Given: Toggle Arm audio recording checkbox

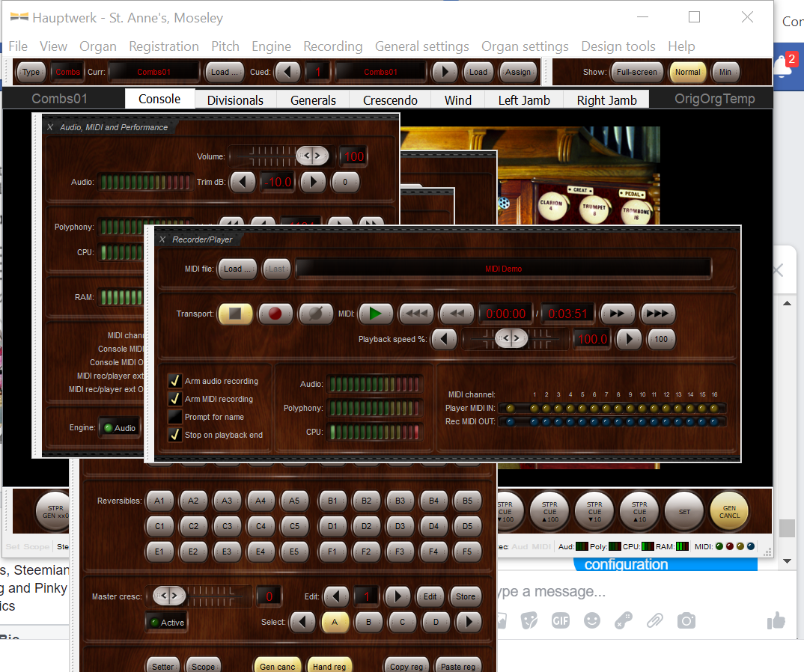Looking at the screenshot, I should tap(175, 381).
